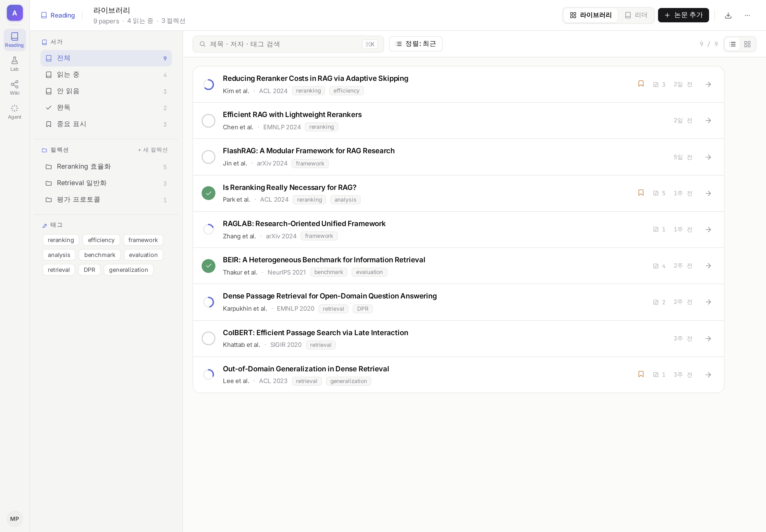Toggle bookmark on Is Reranking Really Necessary paper

pos(641,193)
